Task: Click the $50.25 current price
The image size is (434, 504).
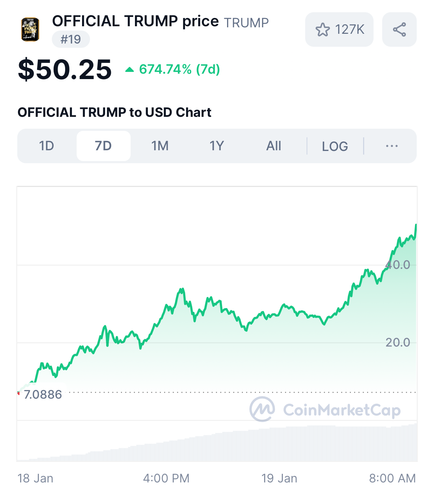Action: pyautogui.click(x=65, y=69)
